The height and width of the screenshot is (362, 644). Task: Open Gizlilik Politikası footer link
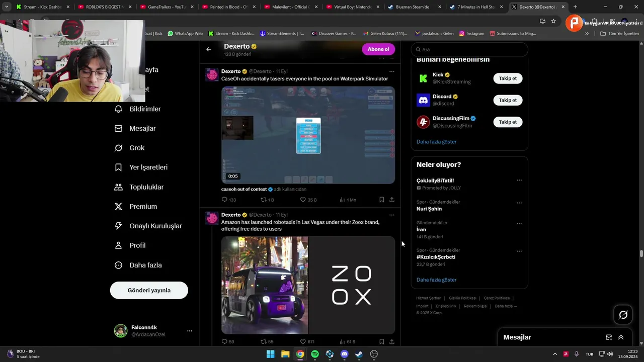pos(462,298)
